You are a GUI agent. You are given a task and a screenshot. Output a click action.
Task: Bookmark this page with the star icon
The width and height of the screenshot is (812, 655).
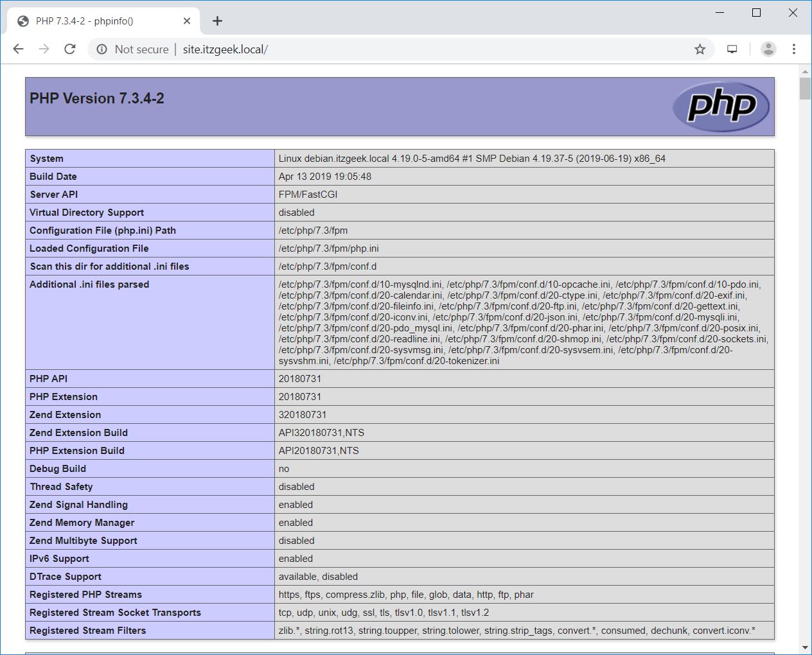700,49
